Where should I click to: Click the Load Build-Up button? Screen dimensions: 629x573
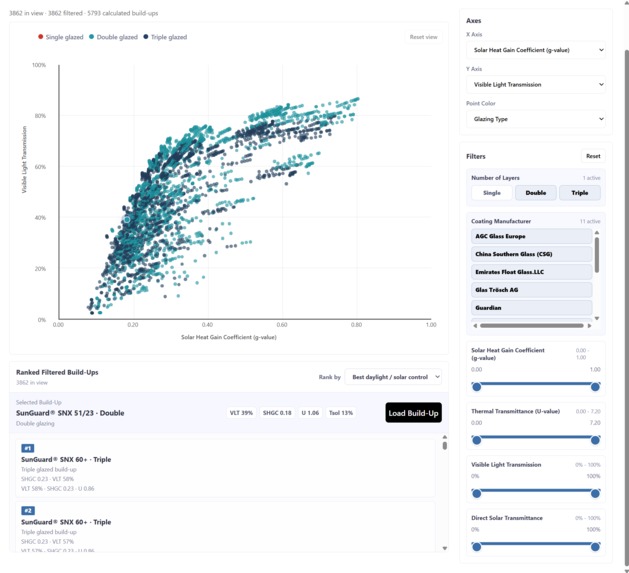click(x=414, y=413)
